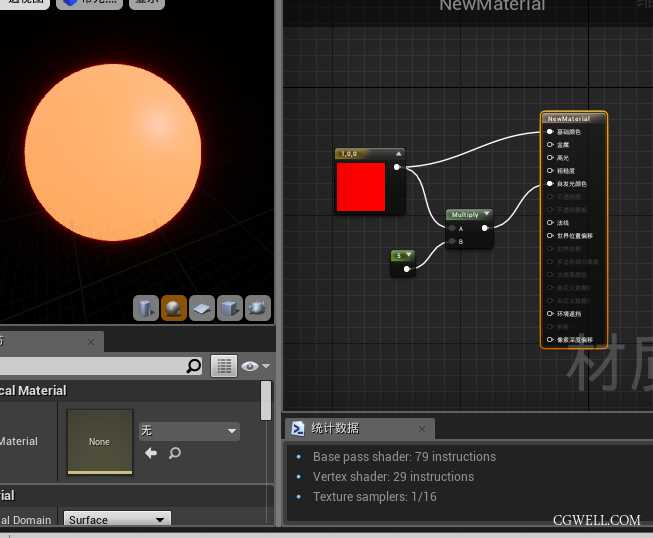Click the 环境遮挡 ambient occlusion pin
Viewport: 653px width, 538px height.
[x=550, y=314]
